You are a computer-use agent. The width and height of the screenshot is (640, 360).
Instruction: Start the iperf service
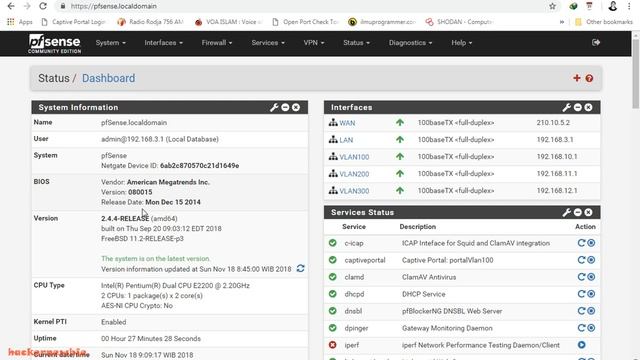[582, 345]
